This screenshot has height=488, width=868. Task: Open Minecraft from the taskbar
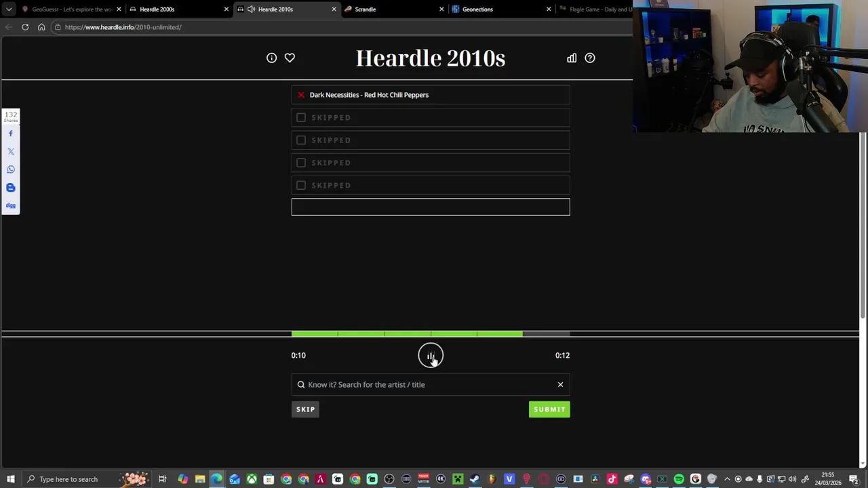pyautogui.click(x=458, y=479)
